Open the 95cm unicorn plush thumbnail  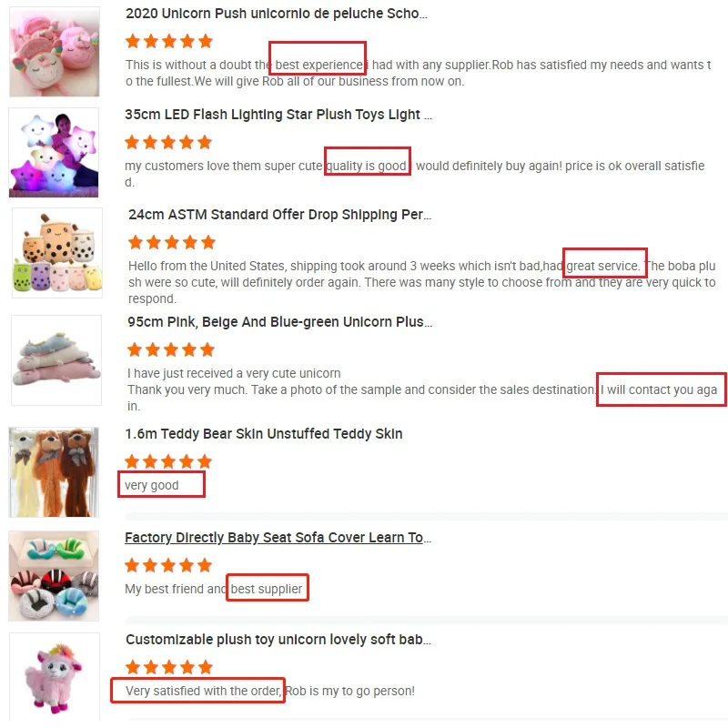(x=56, y=360)
